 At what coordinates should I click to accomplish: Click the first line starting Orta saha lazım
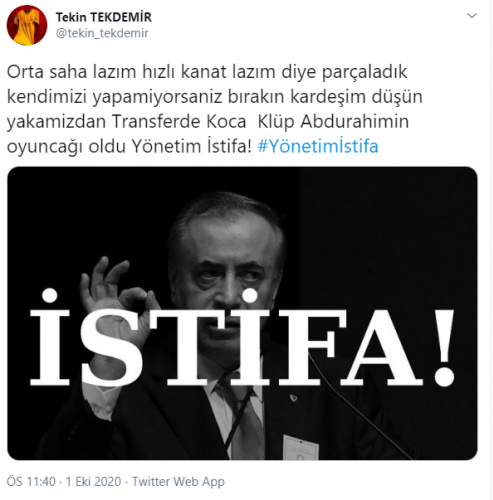(x=207, y=72)
